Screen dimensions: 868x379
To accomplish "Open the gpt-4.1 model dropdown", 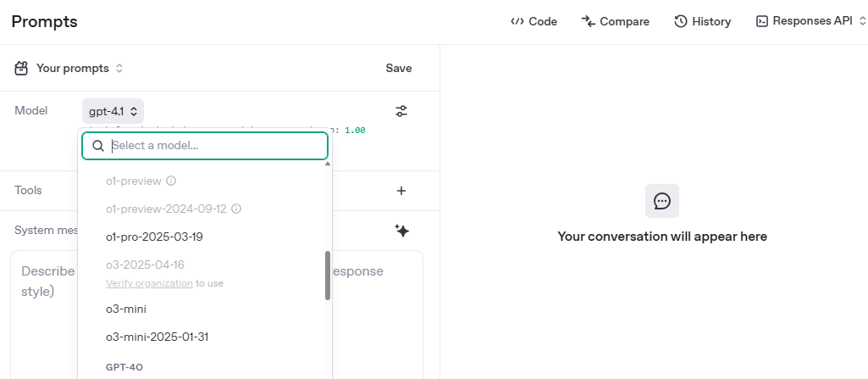I will (x=113, y=111).
